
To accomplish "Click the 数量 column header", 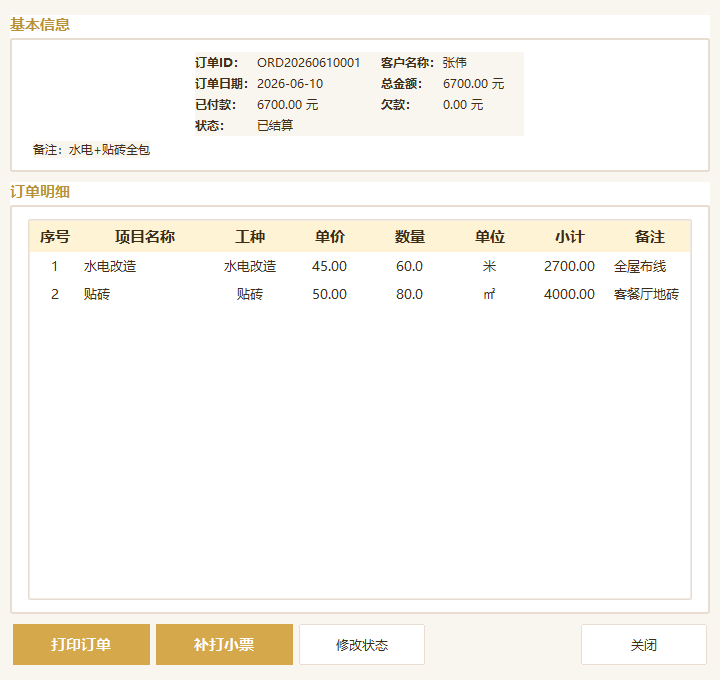I will tap(410, 237).
